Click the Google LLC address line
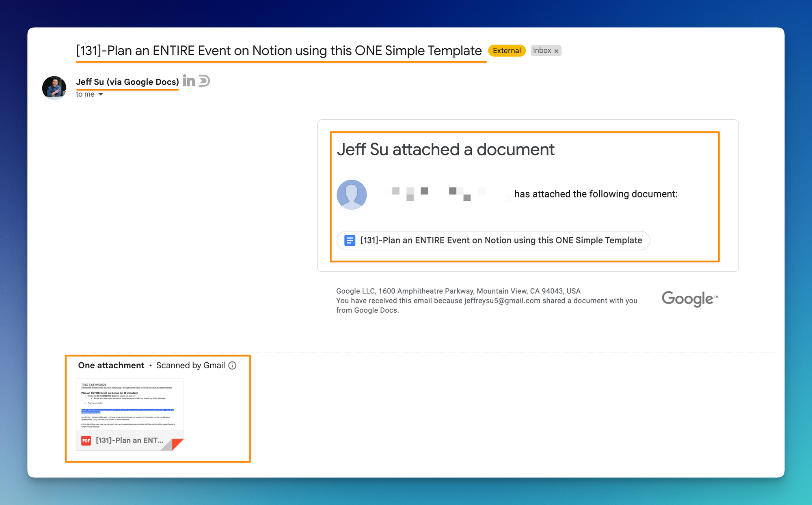This screenshot has width=812, height=505. [458, 291]
